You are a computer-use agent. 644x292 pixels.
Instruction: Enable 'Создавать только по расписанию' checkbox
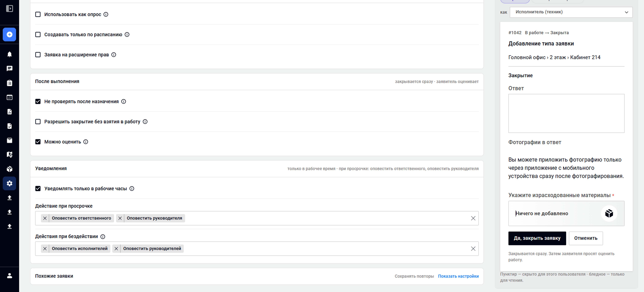tap(38, 34)
